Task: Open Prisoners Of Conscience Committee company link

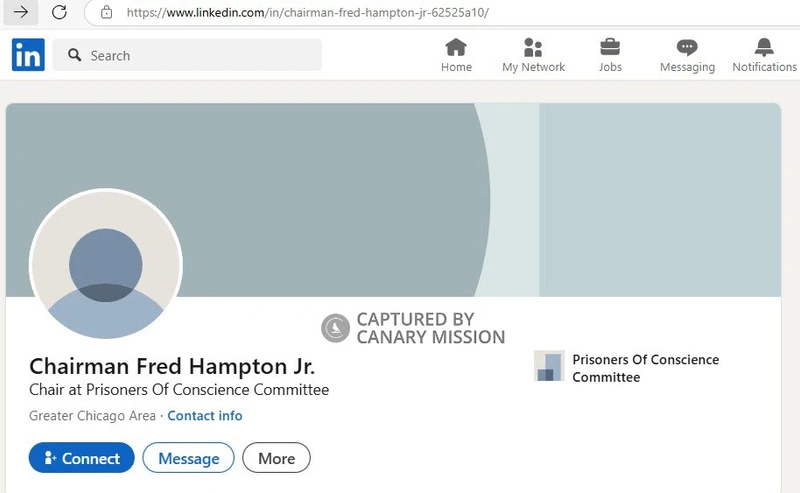Action: tap(645, 368)
